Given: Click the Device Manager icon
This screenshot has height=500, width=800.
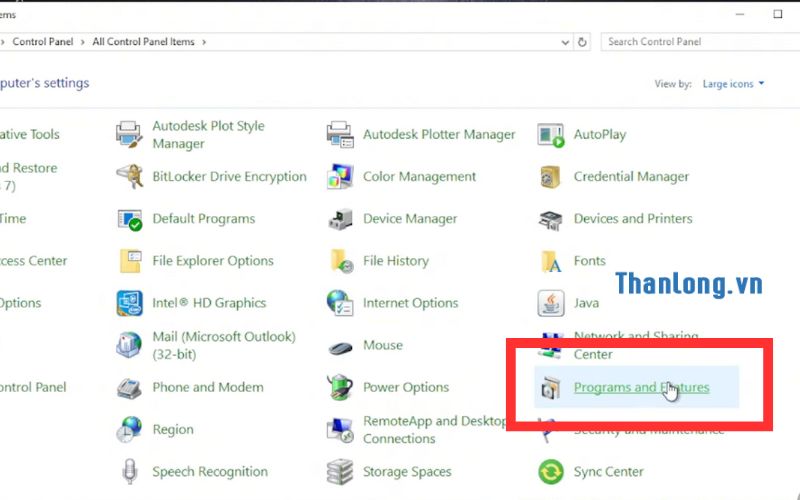Looking at the screenshot, I should pyautogui.click(x=340, y=219).
